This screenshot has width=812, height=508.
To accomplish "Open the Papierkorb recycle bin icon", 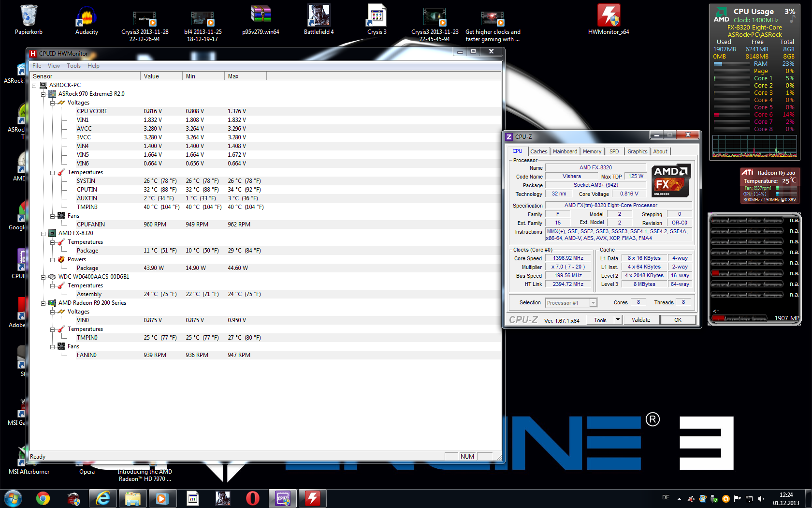I will coord(29,20).
